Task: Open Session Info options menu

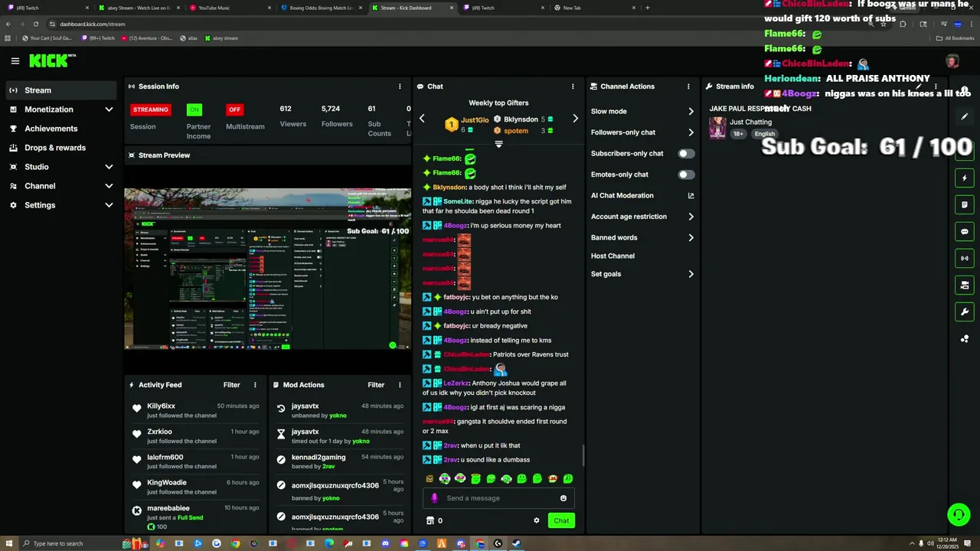Action: tap(400, 86)
